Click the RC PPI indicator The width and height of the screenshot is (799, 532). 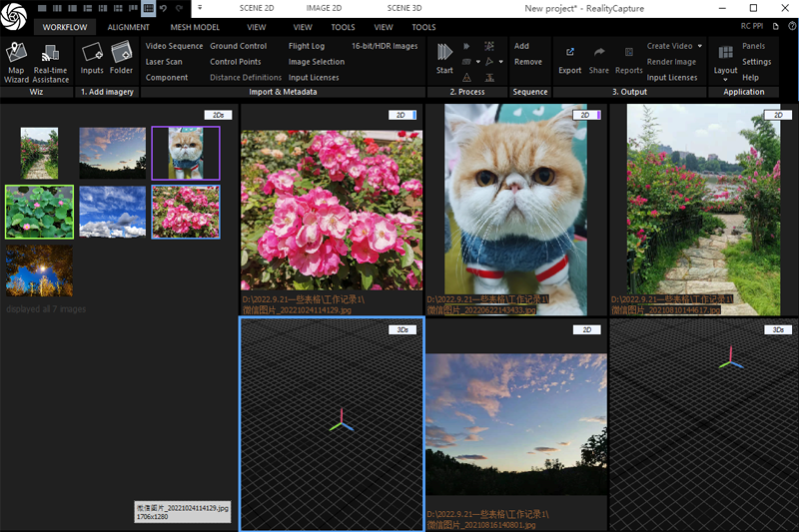[752, 27]
